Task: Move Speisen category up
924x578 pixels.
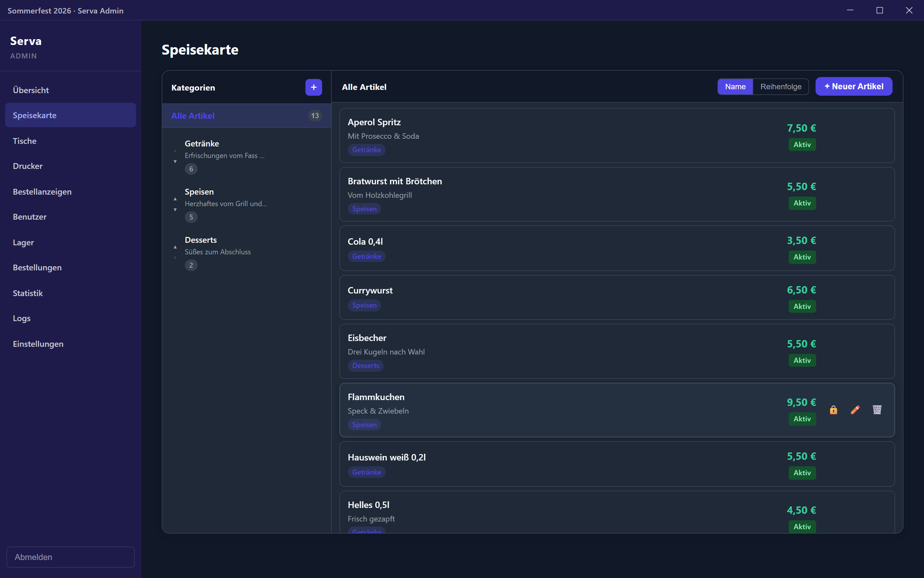Action: tap(175, 199)
